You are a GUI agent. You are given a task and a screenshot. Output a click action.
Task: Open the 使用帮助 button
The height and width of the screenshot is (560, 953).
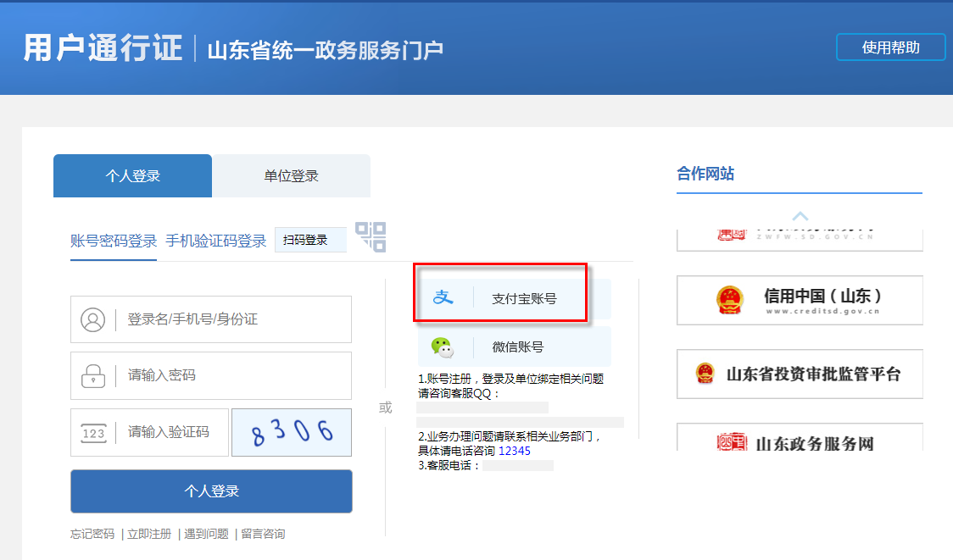click(x=890, y=47)
